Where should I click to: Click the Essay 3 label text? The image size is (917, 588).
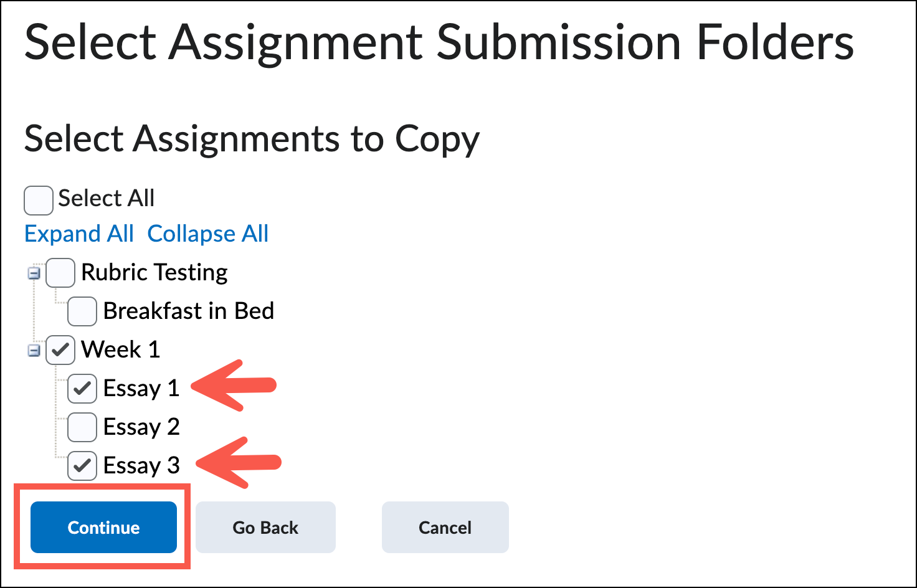(141, 466)
